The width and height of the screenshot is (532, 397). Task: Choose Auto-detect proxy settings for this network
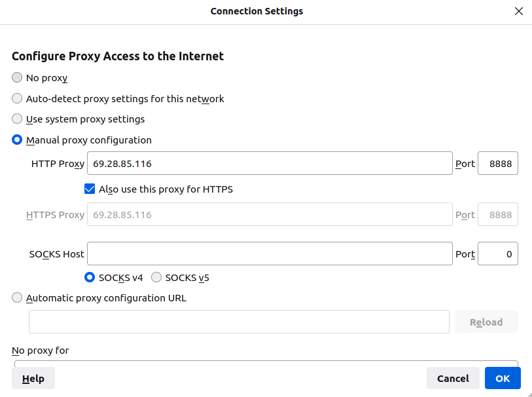tap(17, 99)
